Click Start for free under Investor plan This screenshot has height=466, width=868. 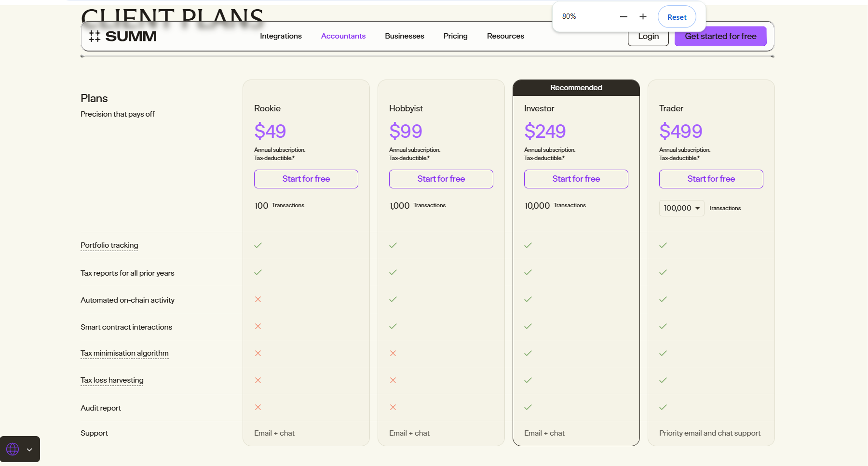(576, 179)
